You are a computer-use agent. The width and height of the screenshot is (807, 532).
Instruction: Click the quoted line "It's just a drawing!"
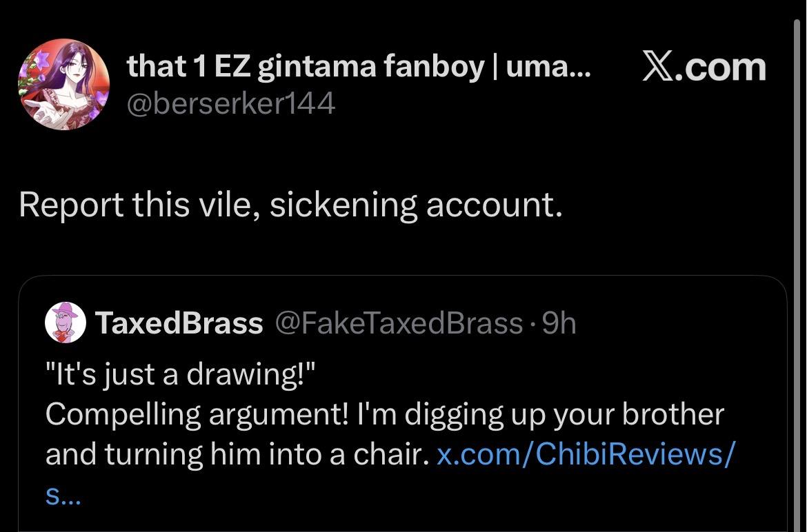pos(181,375)
